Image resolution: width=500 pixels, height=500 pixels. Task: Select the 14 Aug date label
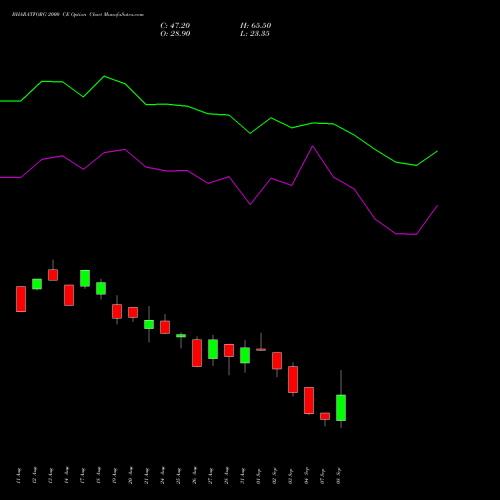click(66, 476)
